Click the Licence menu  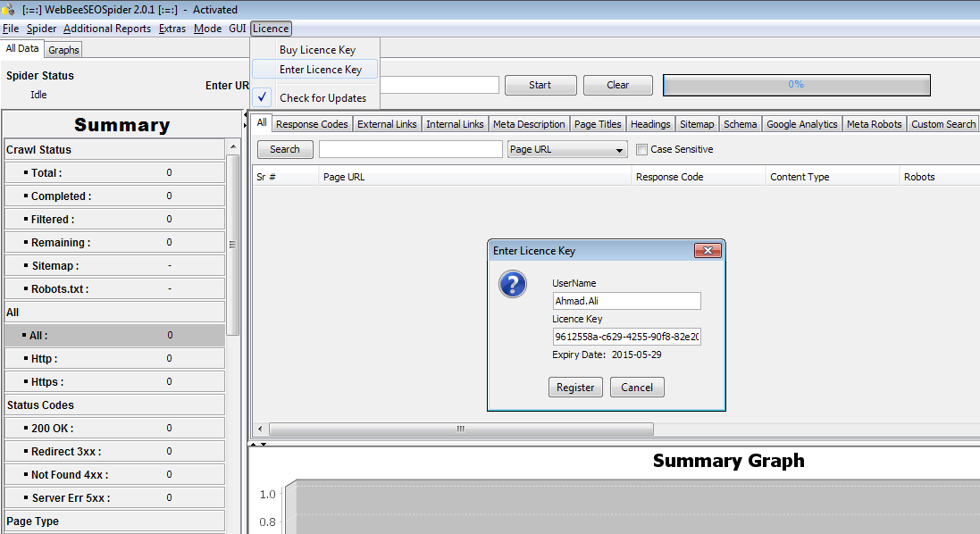pos(271,28)
